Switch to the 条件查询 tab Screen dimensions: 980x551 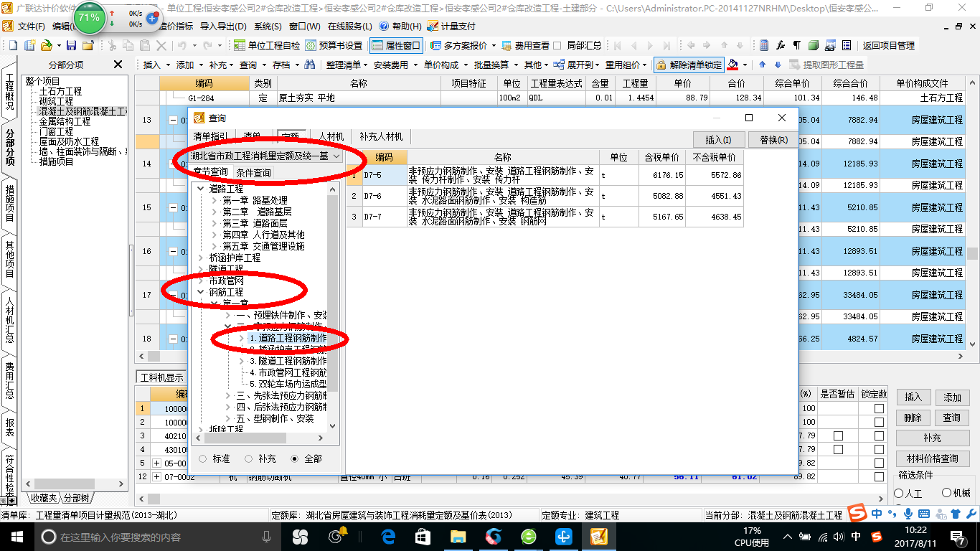253,173
